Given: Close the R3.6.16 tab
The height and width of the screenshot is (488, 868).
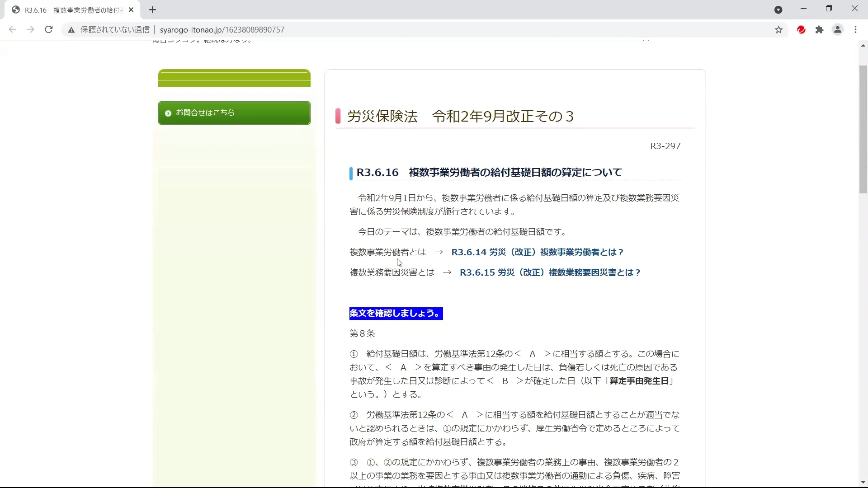Looking at the screenshot, I should [x=131, y=10].
